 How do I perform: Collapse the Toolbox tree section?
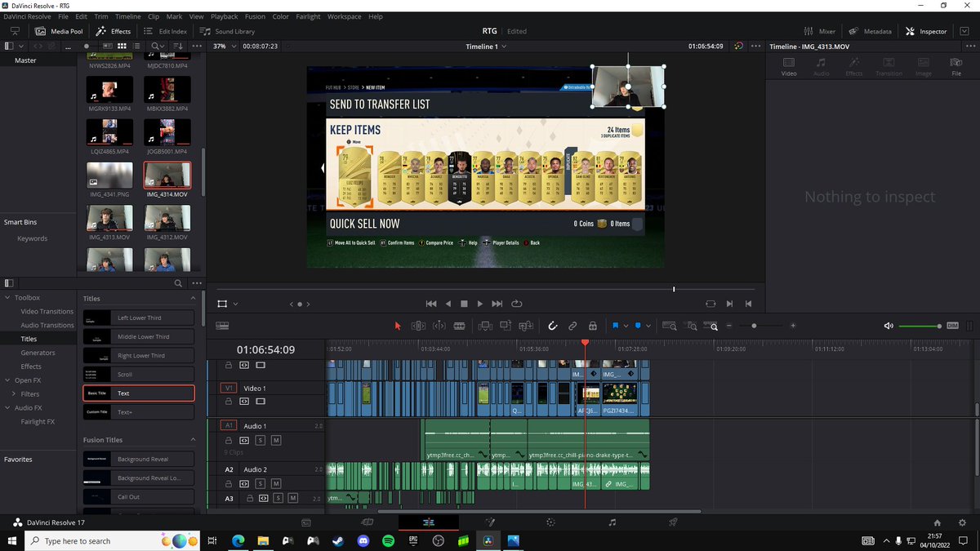[7, 298]
